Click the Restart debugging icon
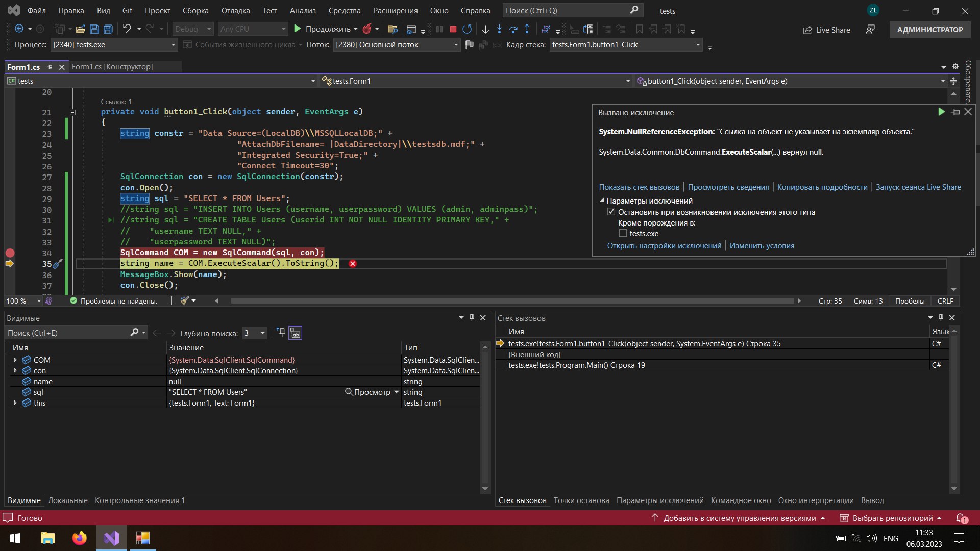Screen dimensions: 980x551 (x=467, y=29)
